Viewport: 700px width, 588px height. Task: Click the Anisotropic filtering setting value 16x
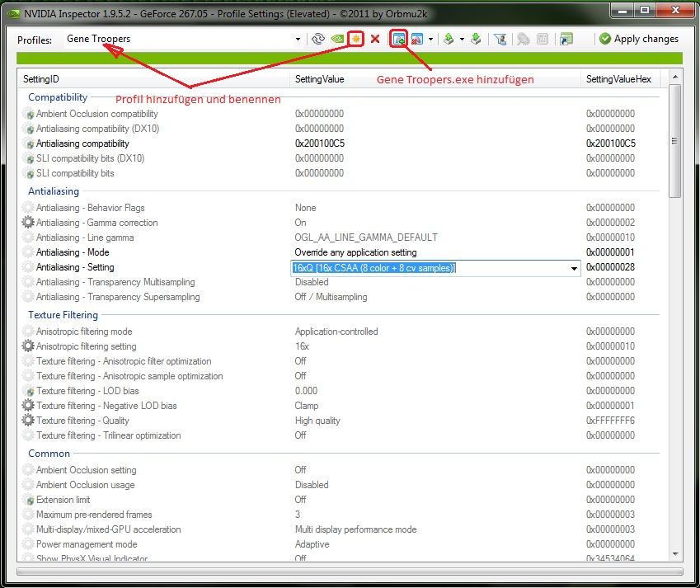pos(302,346)
